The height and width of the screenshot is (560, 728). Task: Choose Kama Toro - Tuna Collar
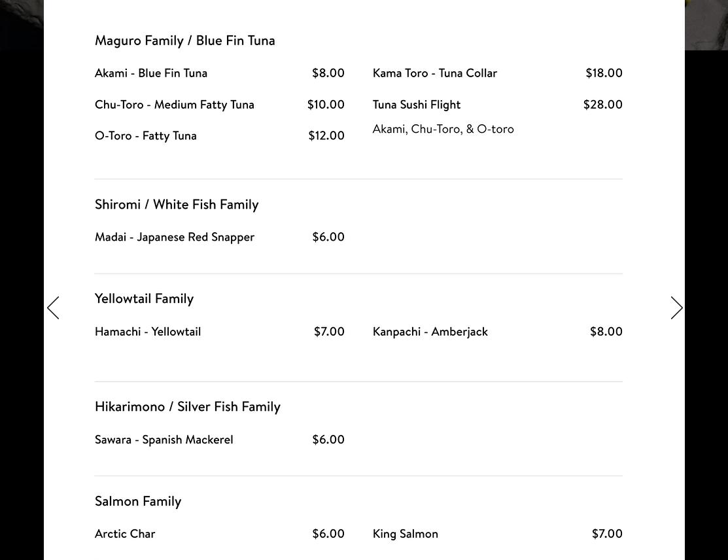[x=435, y=73]
